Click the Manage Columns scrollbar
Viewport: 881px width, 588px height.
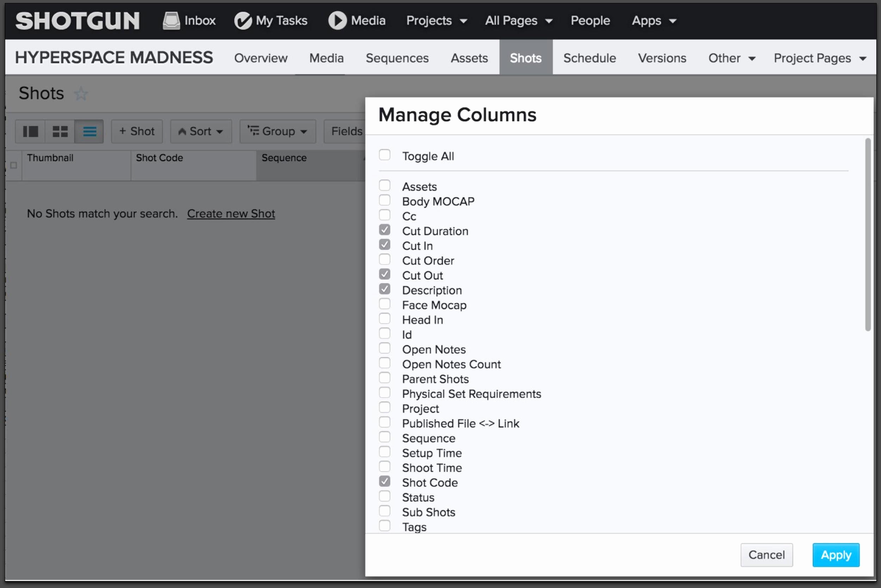coord(868,235)
